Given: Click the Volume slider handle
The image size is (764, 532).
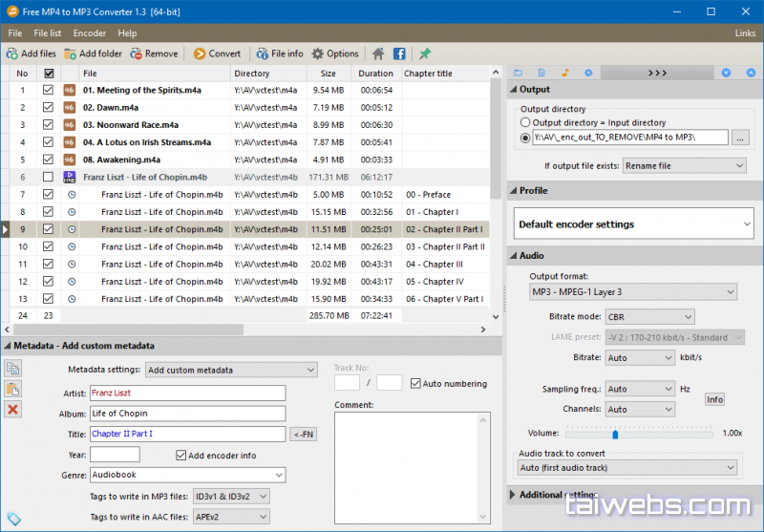Looking at the screenshot, I should pos(615,434).
